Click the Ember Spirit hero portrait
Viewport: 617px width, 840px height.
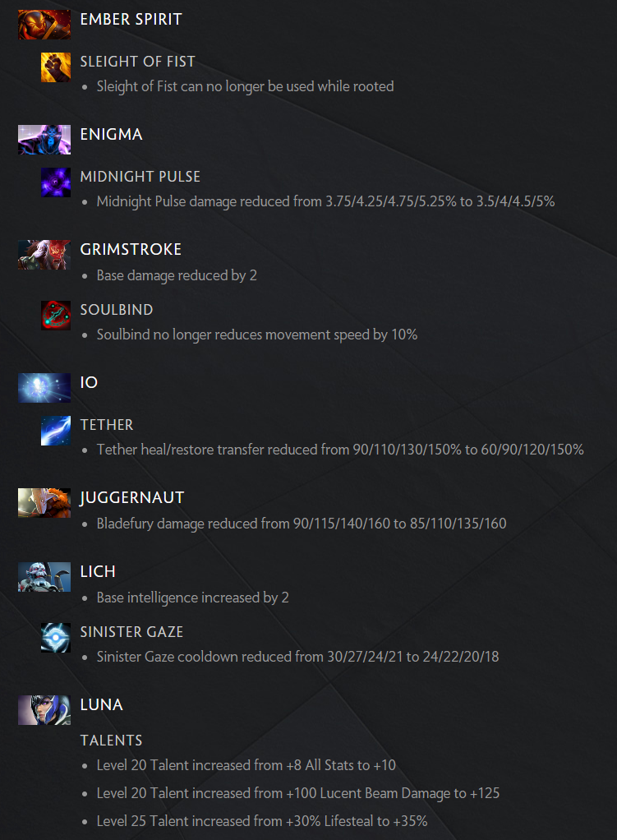tap(44, 25)
